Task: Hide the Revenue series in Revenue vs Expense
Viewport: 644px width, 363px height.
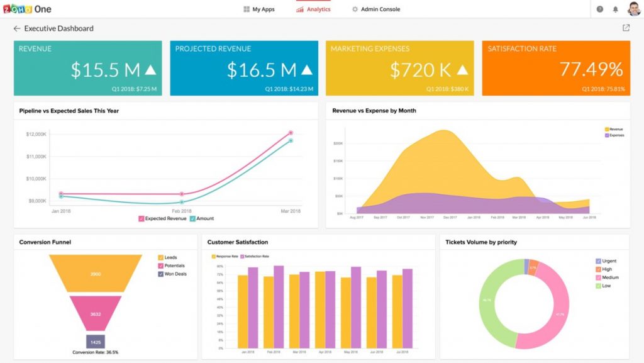Action: click(614, 128)
